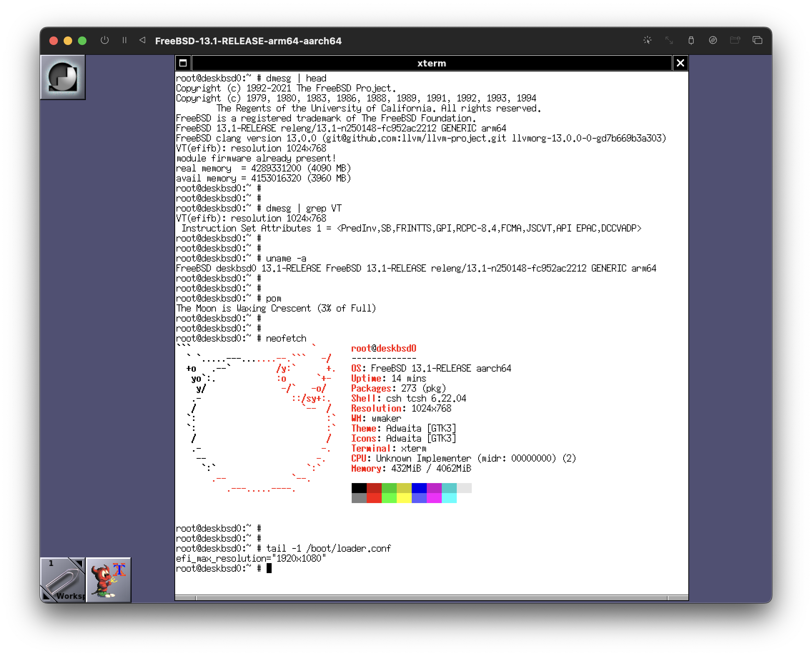Image resolution: width=812 pixels, height=656 pixels.
Task: Click the restart triangle icon in toolbar
Action: click(x=143, y=40)
